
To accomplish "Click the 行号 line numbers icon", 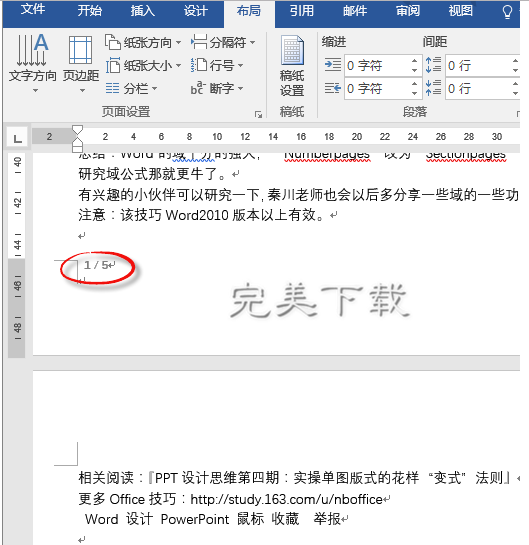I will coord(199,65).
